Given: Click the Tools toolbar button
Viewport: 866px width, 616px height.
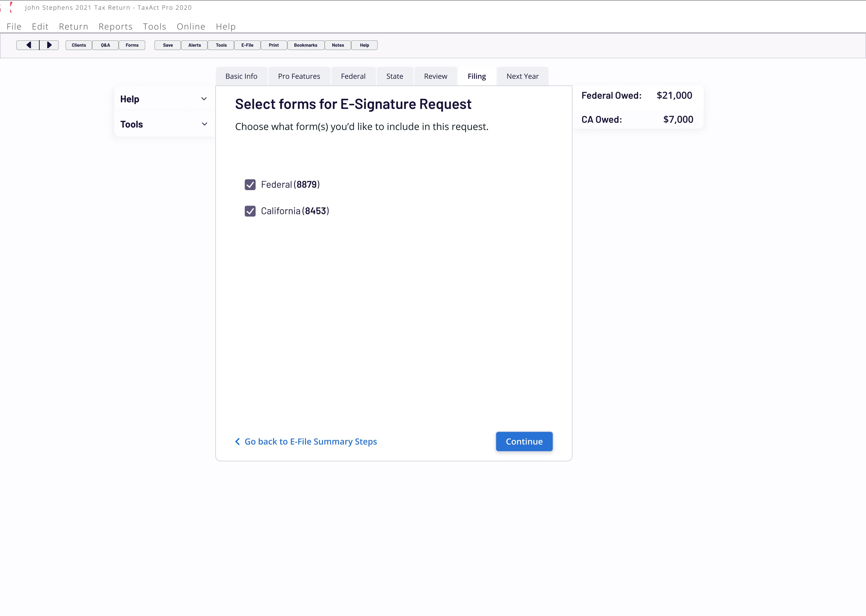Looking at the screenshot, I should pos(221,45).
